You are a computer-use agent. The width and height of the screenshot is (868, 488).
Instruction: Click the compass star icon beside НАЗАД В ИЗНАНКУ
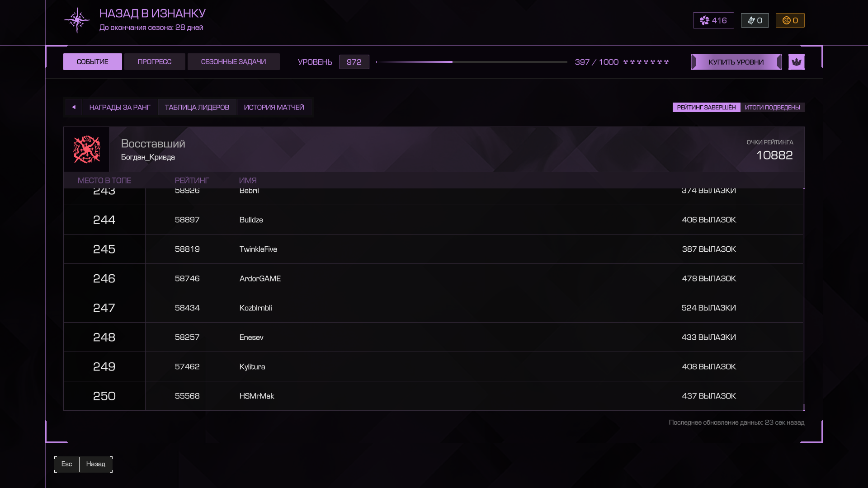77,20
